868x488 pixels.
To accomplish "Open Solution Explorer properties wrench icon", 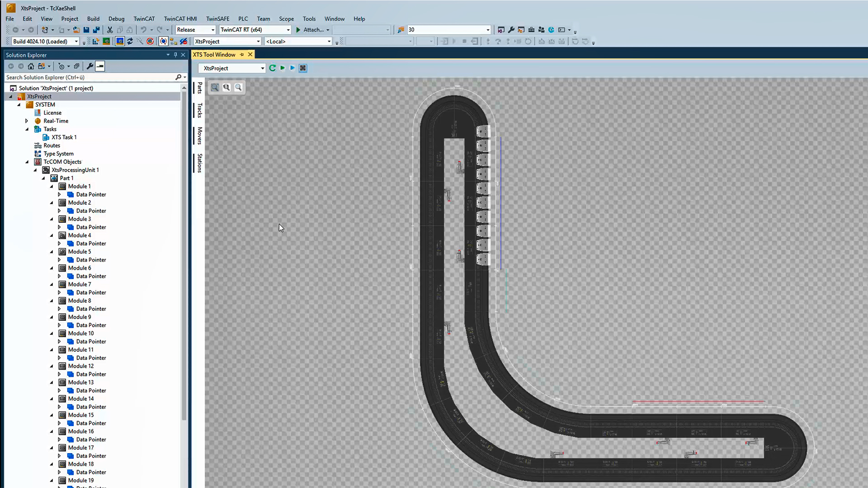I will pyautogui.click(x=90, y=66).
